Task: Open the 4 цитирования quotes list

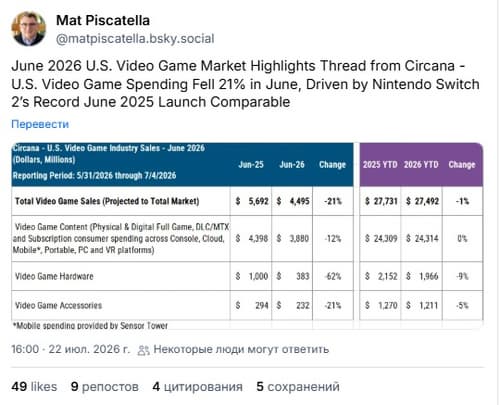Action: coord(197,387)
